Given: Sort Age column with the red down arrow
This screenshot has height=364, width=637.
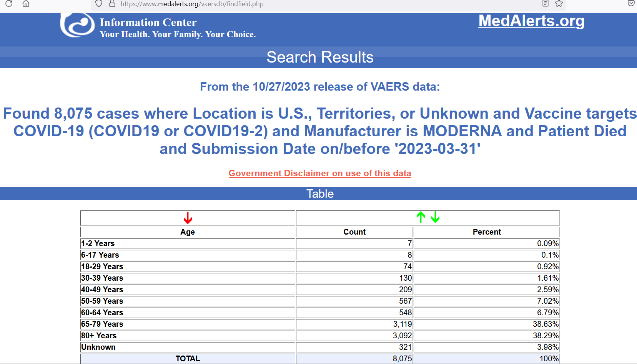Looking at the screenshot, I should [188, 218].
